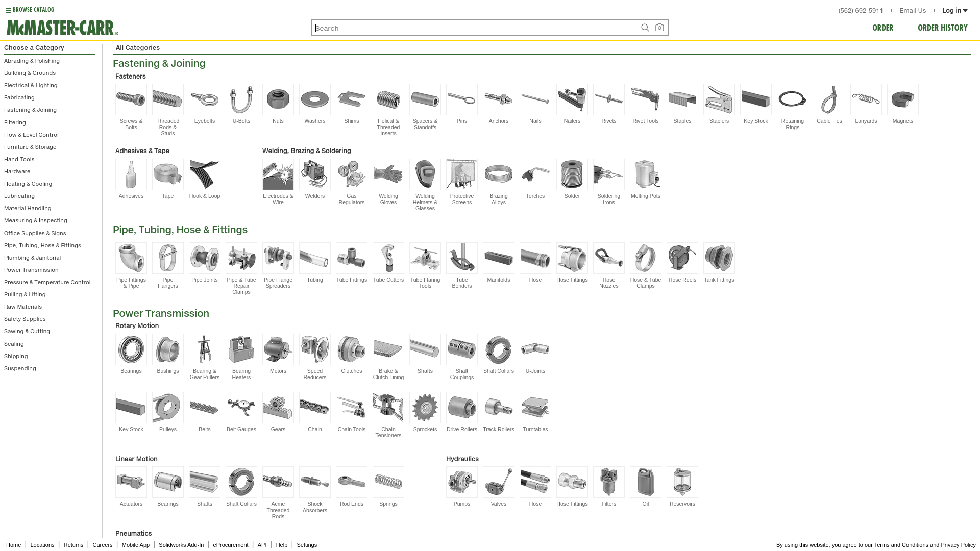Select Safety Supplies in sidebar
This screenshot has height=551, width=980.
click(x=25, y=319)
